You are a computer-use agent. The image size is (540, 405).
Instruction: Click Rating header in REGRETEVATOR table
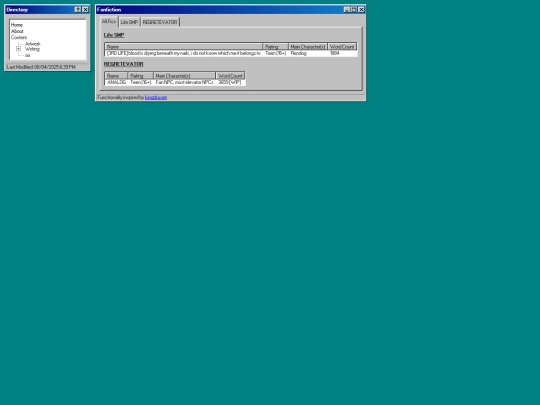141,75
